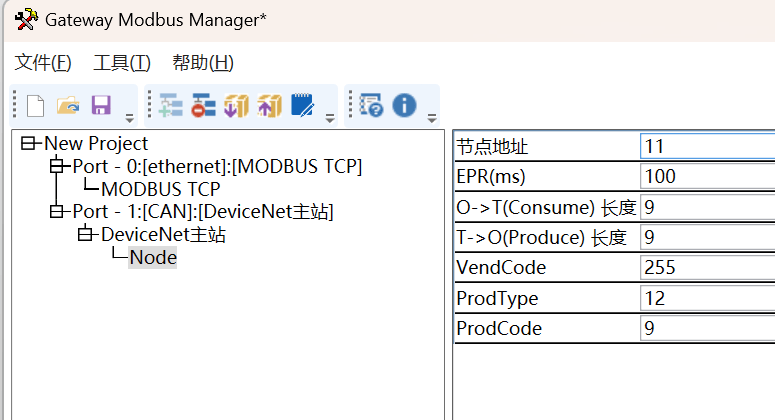Image resolution: width=775 pixels, height=420 pixels.
Task: Click the Add node icon
Action: click(x=171, y=106)
